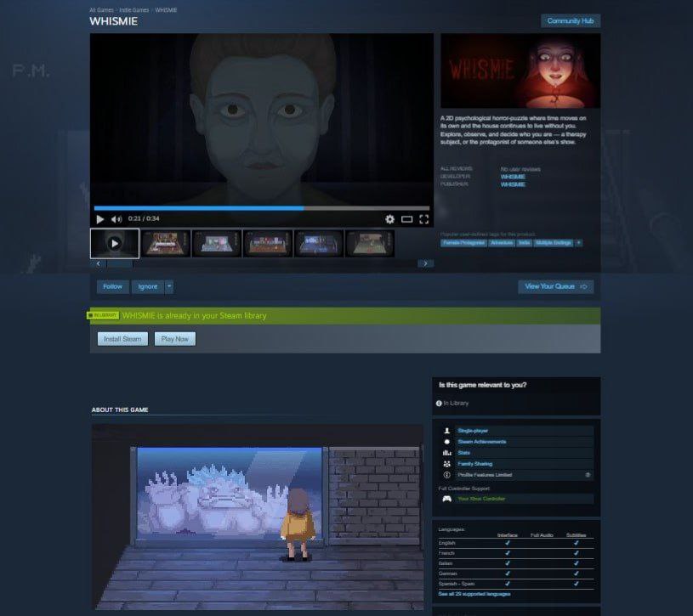Click the WHISMIE header capsule image
The height and width of the screenshot is (616, 693).
point(520,71)
